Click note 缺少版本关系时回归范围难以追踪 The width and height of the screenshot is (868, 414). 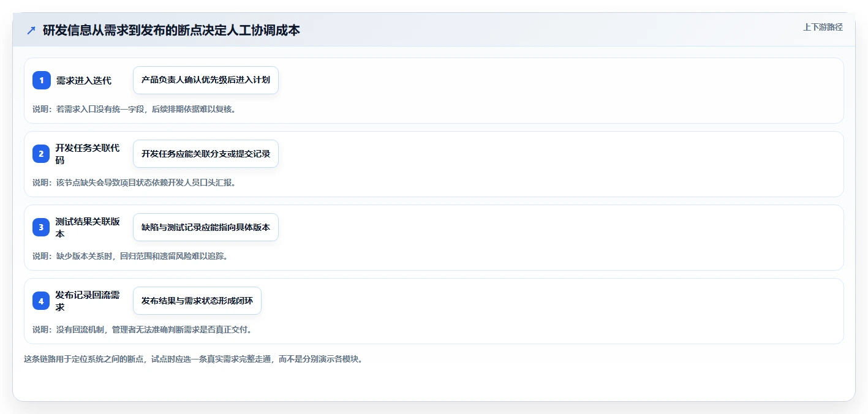130,256
